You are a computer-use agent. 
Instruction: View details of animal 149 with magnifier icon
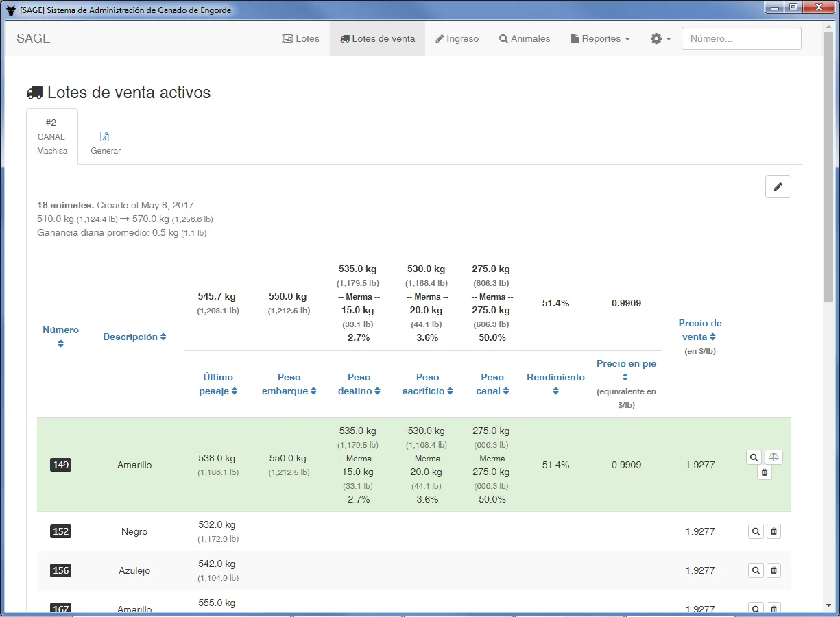click(754, 457)
